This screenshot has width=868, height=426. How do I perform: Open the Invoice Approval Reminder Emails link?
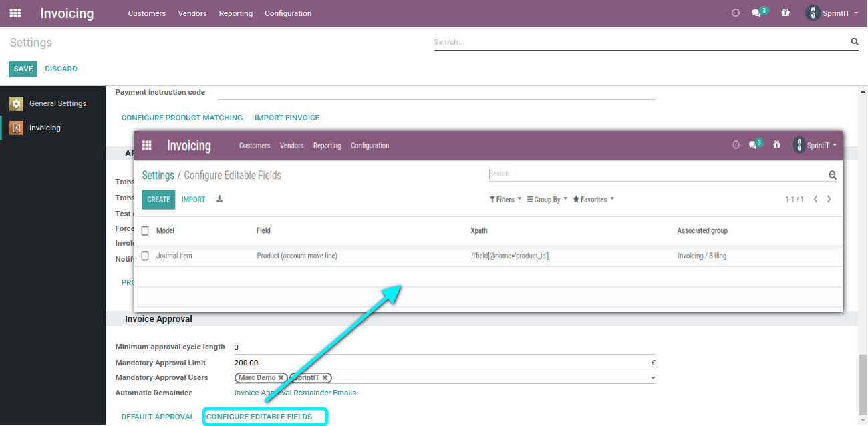click(x=295, y=393)
